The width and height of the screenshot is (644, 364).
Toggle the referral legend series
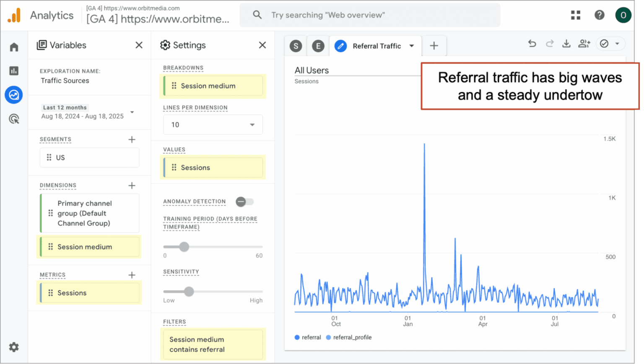(308, 337)
